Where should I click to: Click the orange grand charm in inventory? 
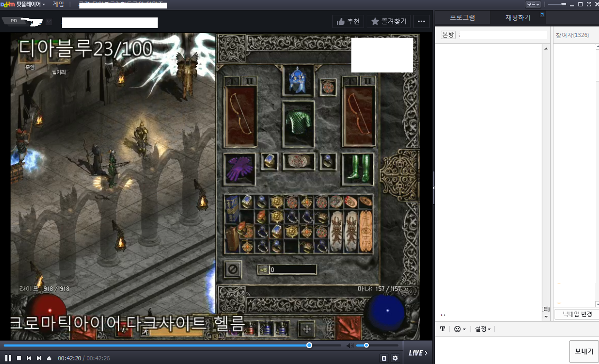(x=366, y=231)
